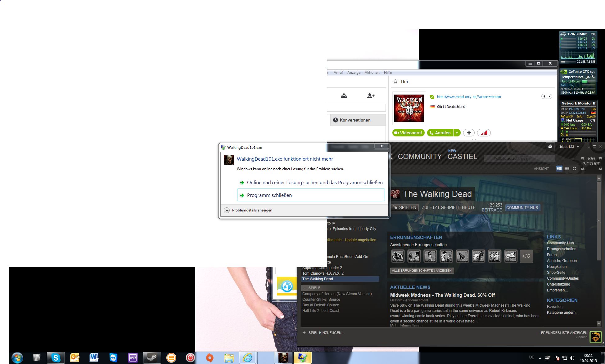Click Steam library vertical scrollbar

[x=599, y=220]
